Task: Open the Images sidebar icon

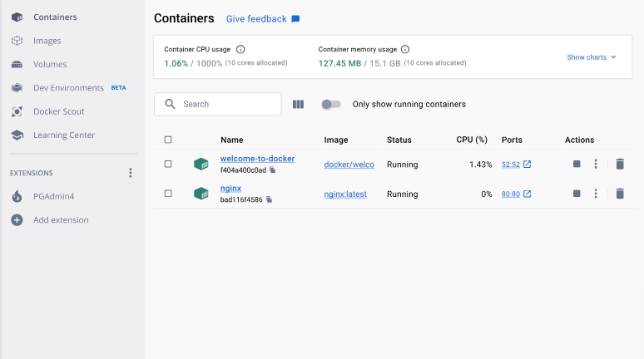Action: (x=17, y=41)
